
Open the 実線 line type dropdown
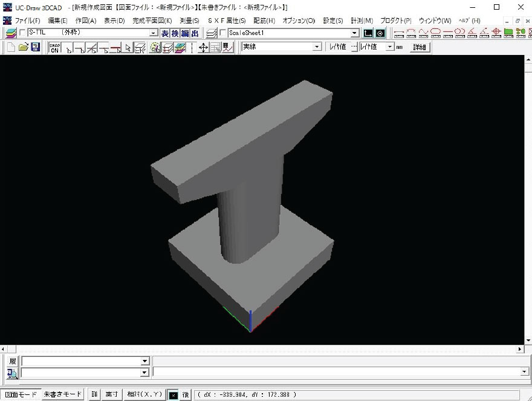tap(317, 47)
